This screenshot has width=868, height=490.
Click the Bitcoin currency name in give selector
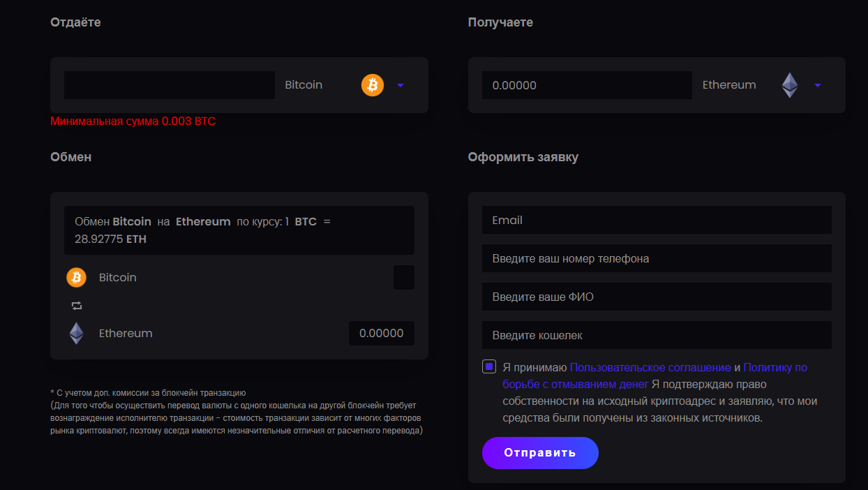304,85
